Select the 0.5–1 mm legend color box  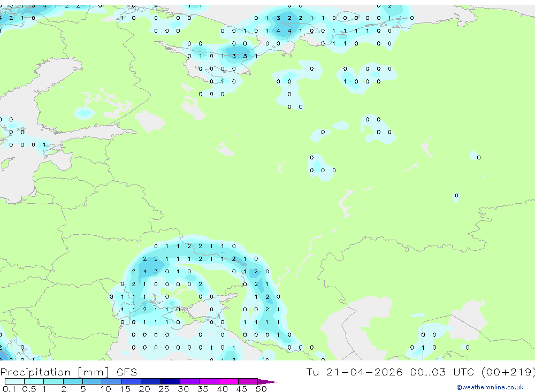click(34, 381)
